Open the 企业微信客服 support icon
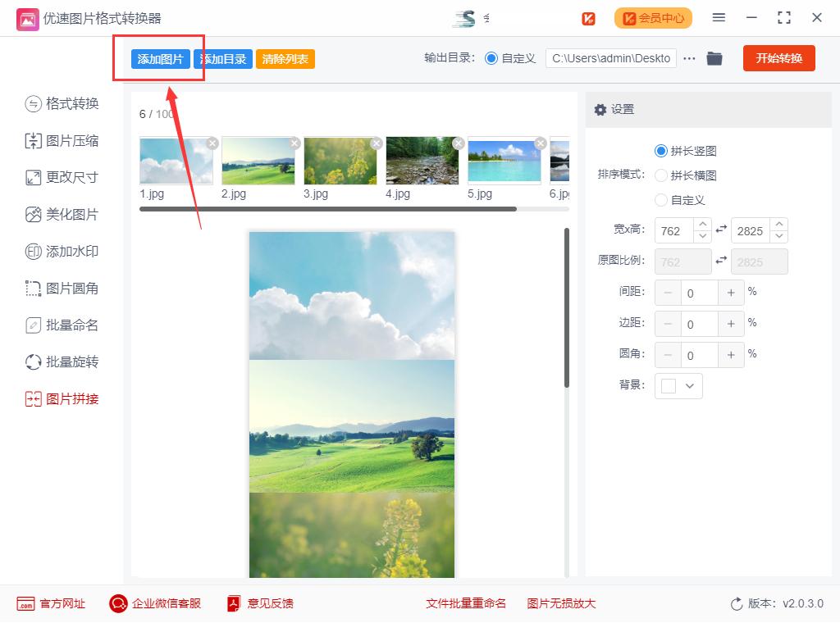This screenshot has width=840, height=623. [117, 603]
